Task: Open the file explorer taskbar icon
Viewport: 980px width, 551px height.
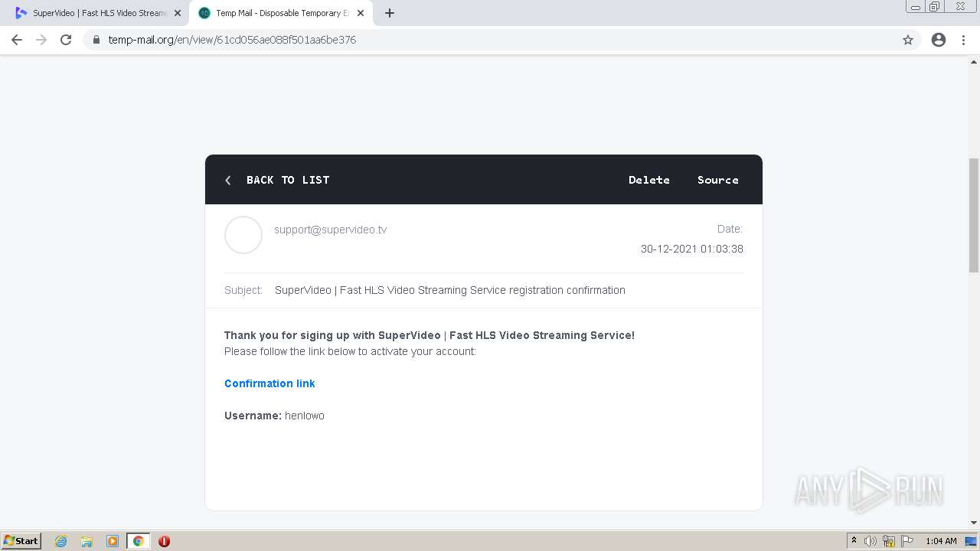Action: [87, 541]
